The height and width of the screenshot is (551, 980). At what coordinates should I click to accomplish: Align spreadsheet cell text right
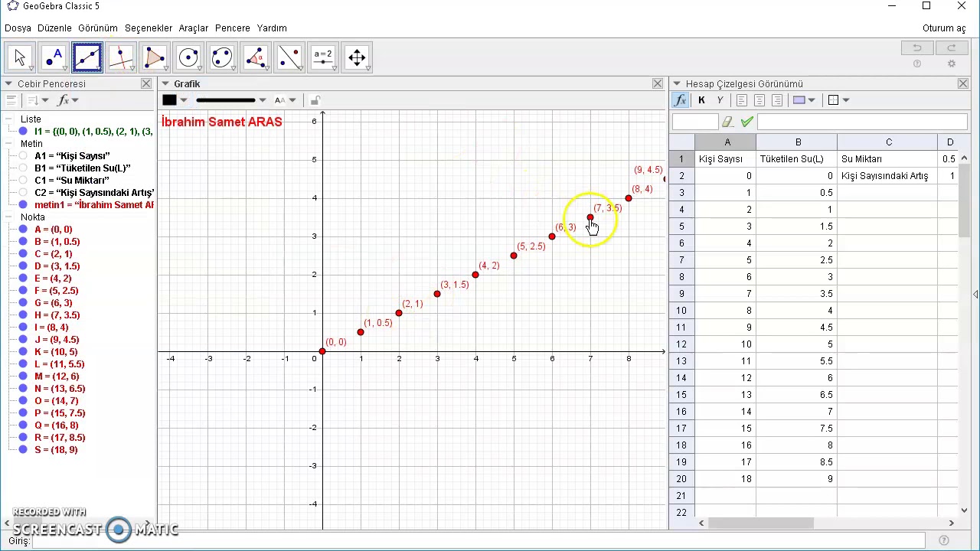pyautogui.click(x=777, y=100)
